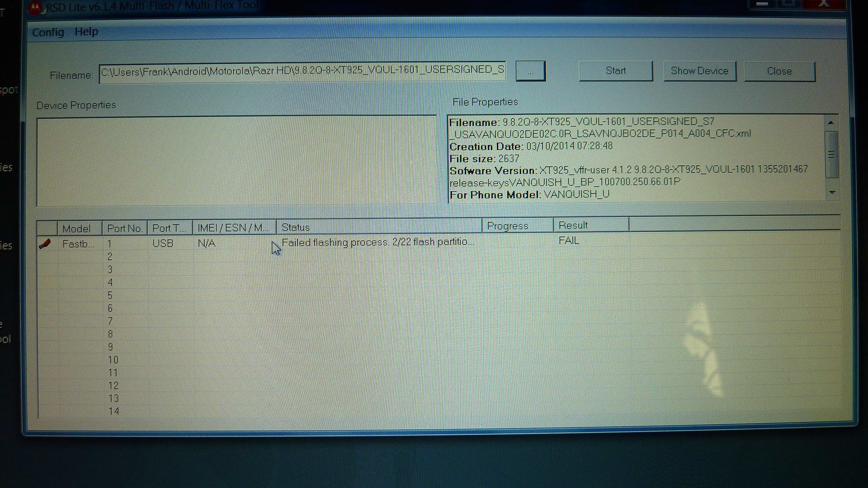Click the Model column header
The width and height of the screenshot is (868, 488).
[x=80, y=228]
